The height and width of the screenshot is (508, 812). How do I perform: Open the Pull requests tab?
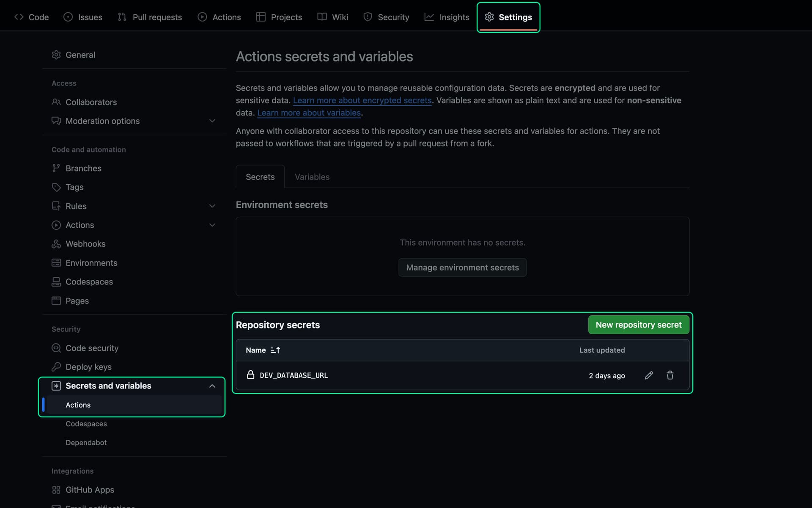point(157,17)
